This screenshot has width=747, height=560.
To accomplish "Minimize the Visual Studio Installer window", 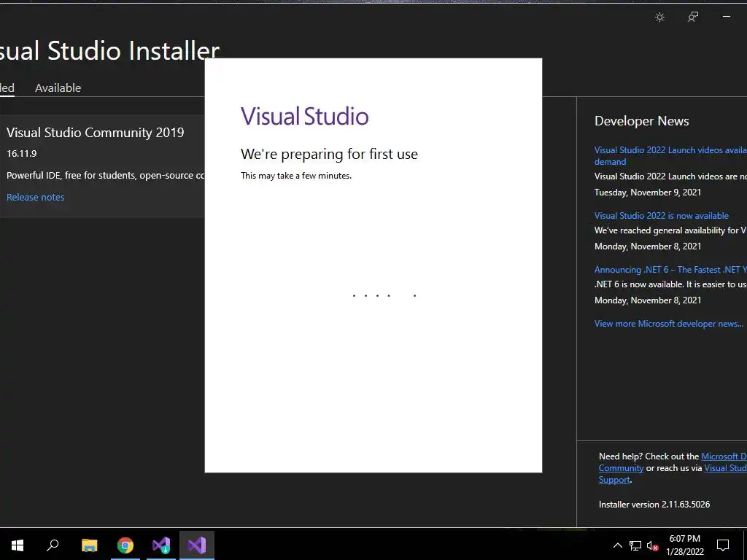I will tap(727, 17).
